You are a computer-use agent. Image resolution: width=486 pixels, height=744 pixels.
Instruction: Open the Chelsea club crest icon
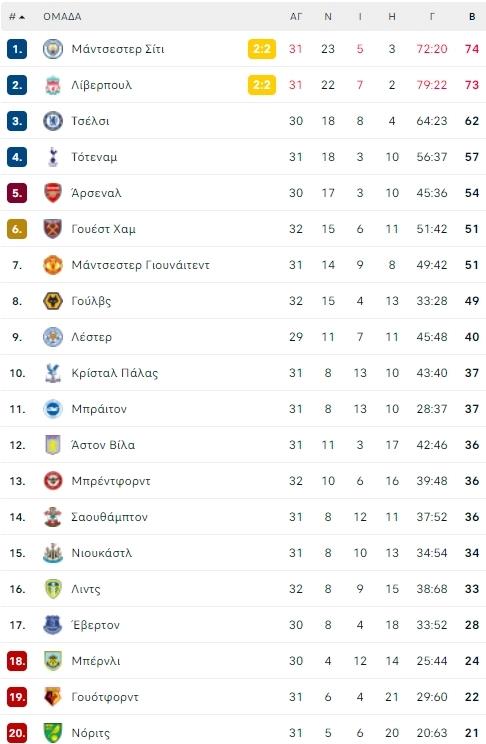[53, 121]
